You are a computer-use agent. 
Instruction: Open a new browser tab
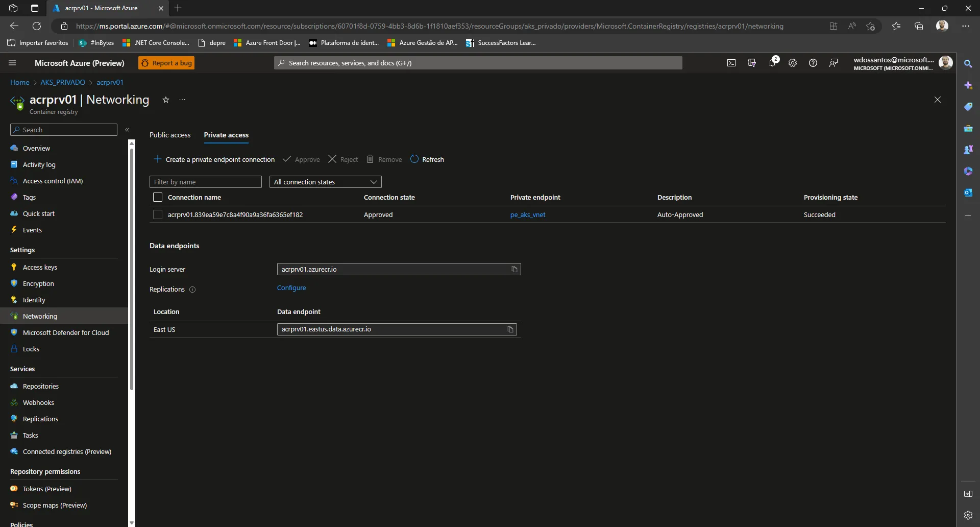[x=178, y=8]
